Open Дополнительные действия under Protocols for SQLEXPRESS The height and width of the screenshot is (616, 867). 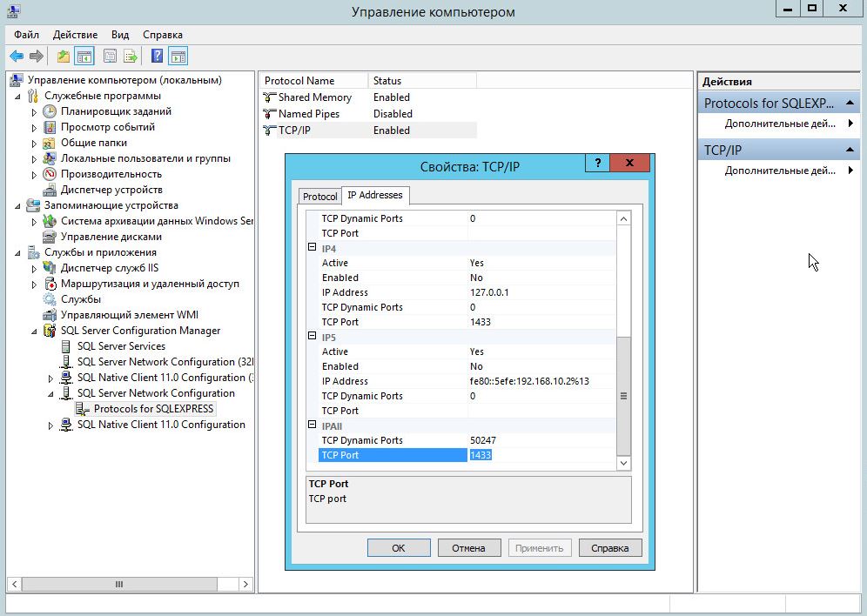tap(780, 124)
